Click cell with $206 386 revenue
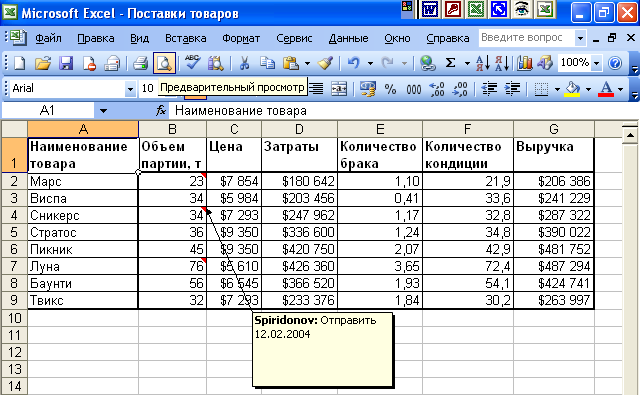This screenshot has height=395, width=640. point(553,181)
